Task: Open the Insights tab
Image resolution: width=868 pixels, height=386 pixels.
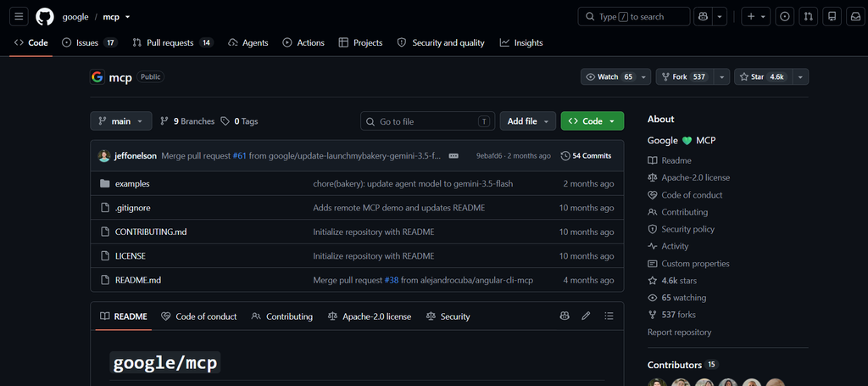Action: (x=521, y=42)
